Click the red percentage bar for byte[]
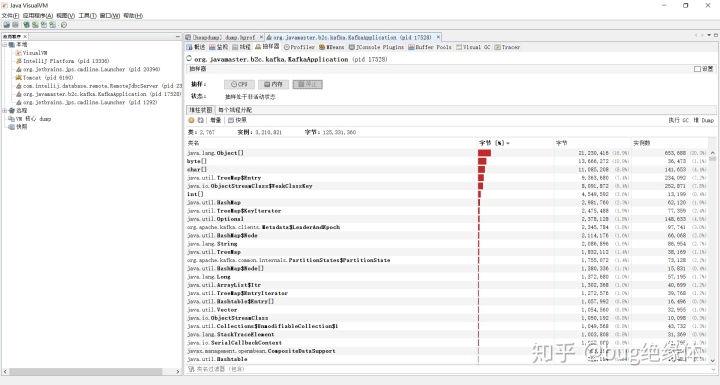 coord(482,161)
